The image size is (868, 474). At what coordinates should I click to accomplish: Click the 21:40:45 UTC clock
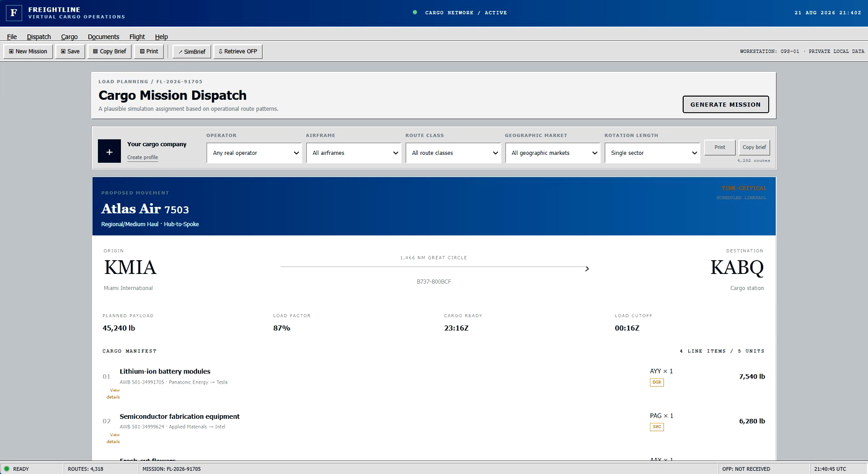[x=830, y=469]
